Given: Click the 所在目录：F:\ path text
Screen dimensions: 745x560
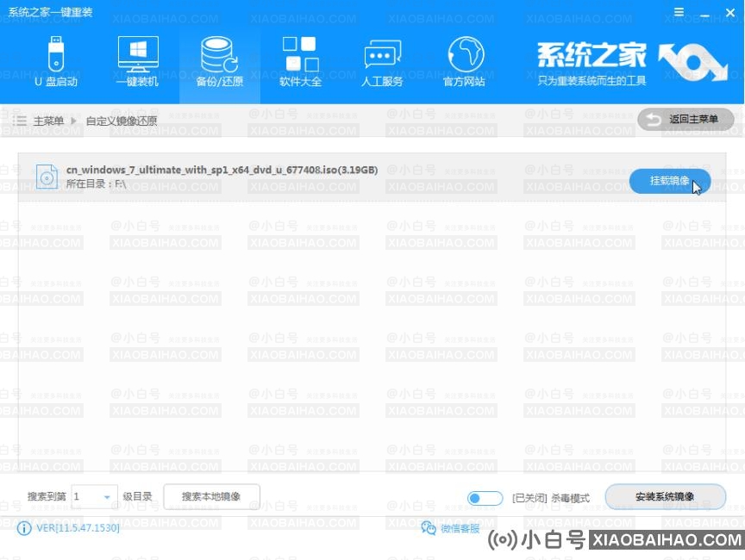Looking at the screenshot, I should click(x=96, y=184).
